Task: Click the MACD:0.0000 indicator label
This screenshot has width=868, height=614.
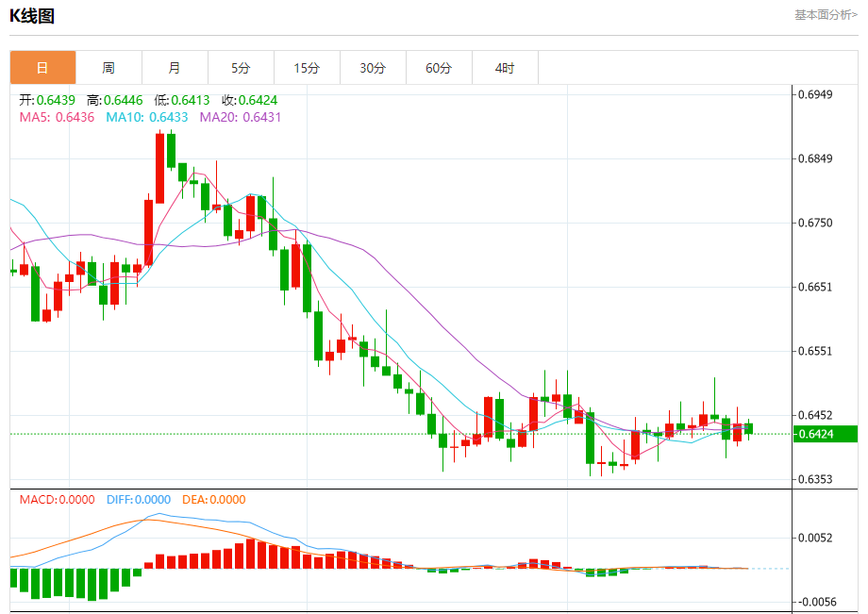Action: pyautogui.click(x=57, y=500)
